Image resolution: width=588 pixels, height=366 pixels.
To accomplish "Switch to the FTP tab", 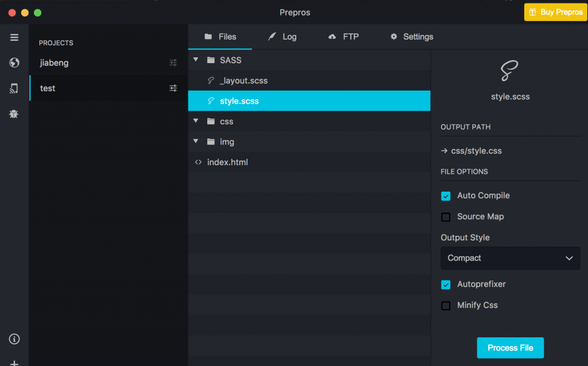I will (343, 37).
